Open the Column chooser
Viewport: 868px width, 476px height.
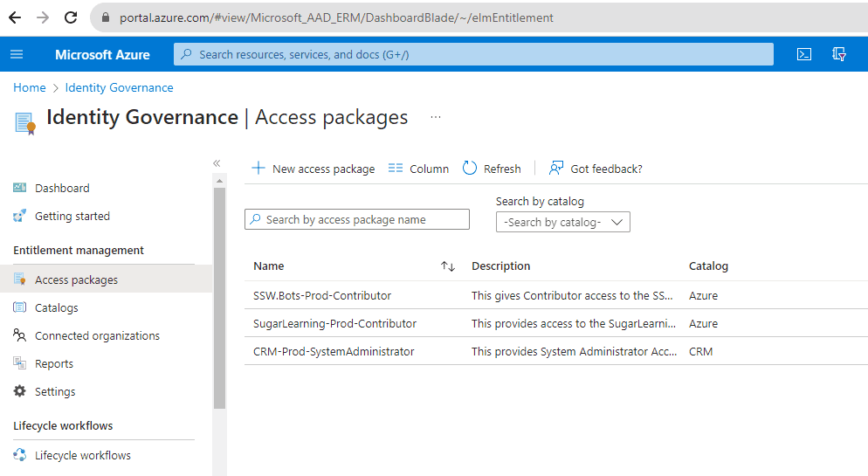click(x=418, y=169)
